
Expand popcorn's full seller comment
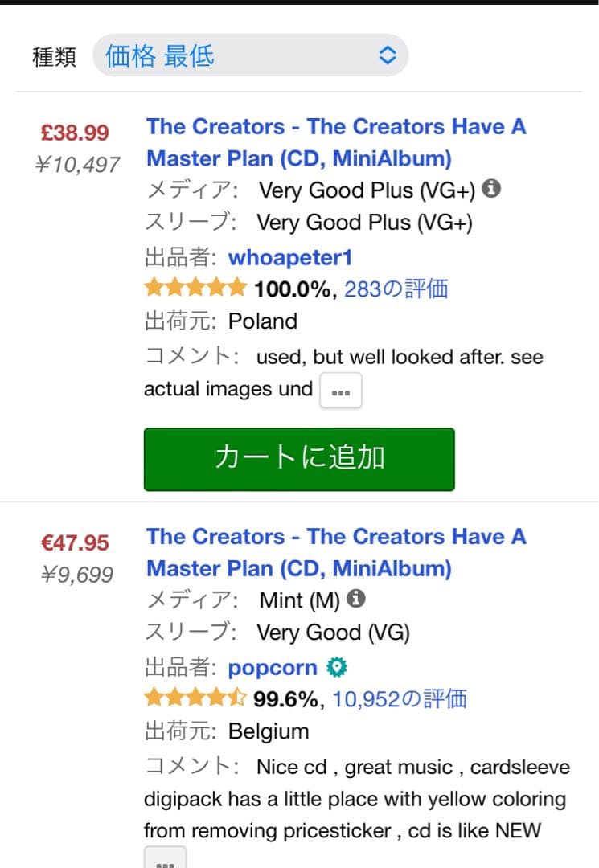click(165, 862)
